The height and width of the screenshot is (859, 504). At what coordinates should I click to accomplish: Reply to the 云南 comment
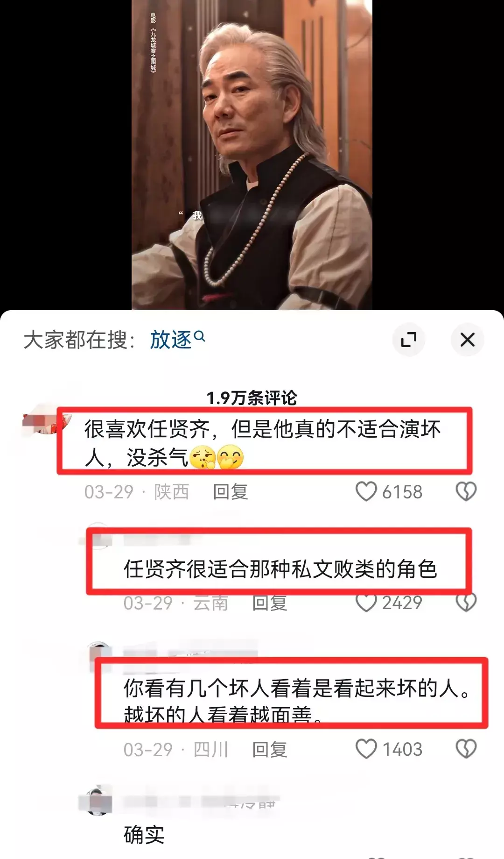click(x=270, y=603)
